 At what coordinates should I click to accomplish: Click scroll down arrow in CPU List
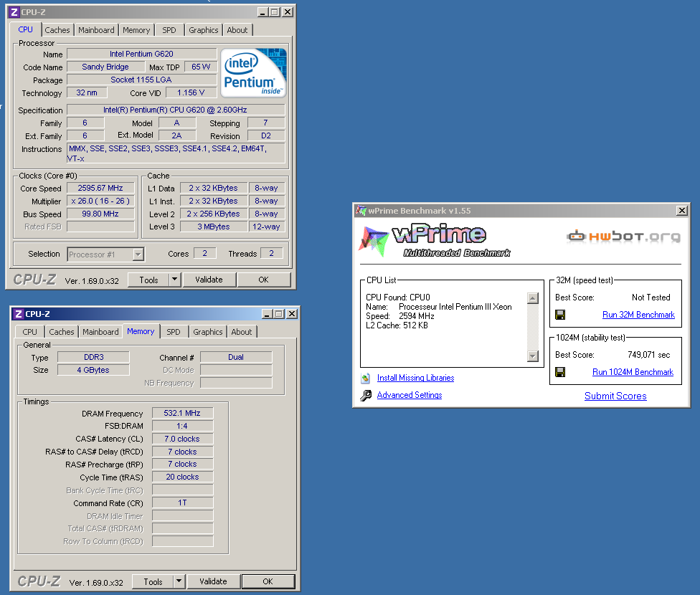pyautogui.click(x=533, y=356)
